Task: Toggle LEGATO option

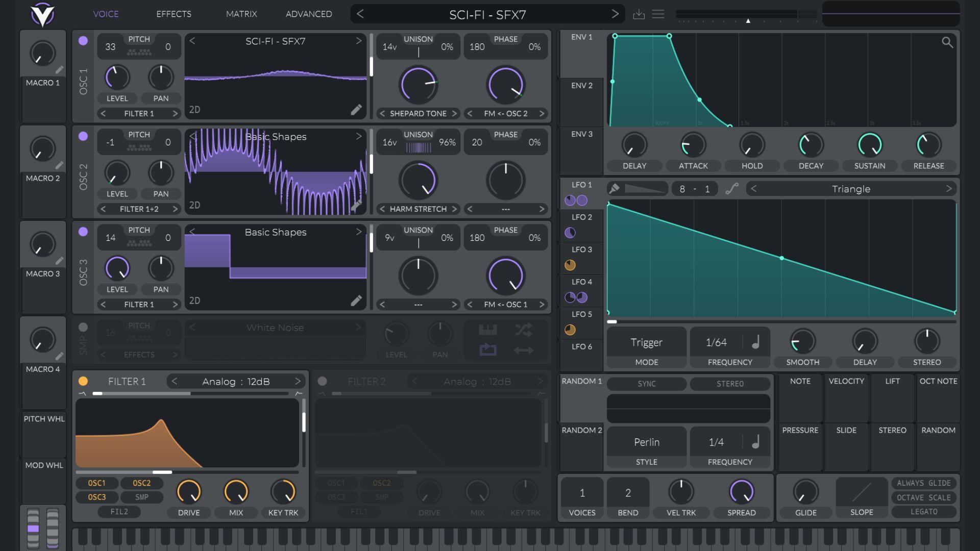Action: click(x=924, y=512)
